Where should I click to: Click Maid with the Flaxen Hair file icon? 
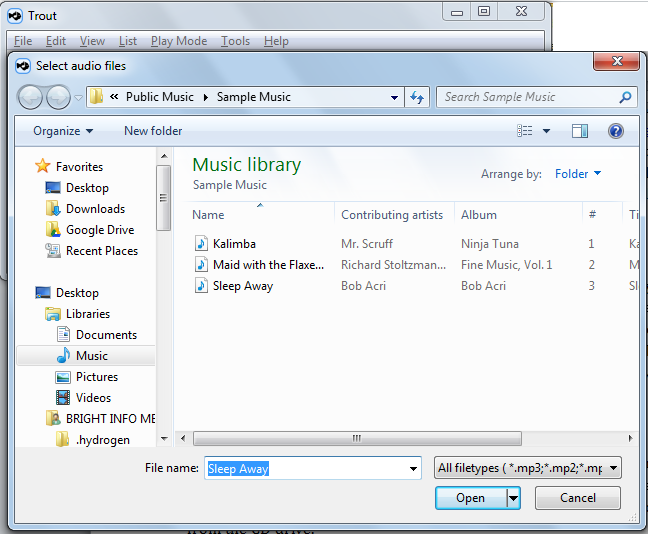tap(201, 264)
